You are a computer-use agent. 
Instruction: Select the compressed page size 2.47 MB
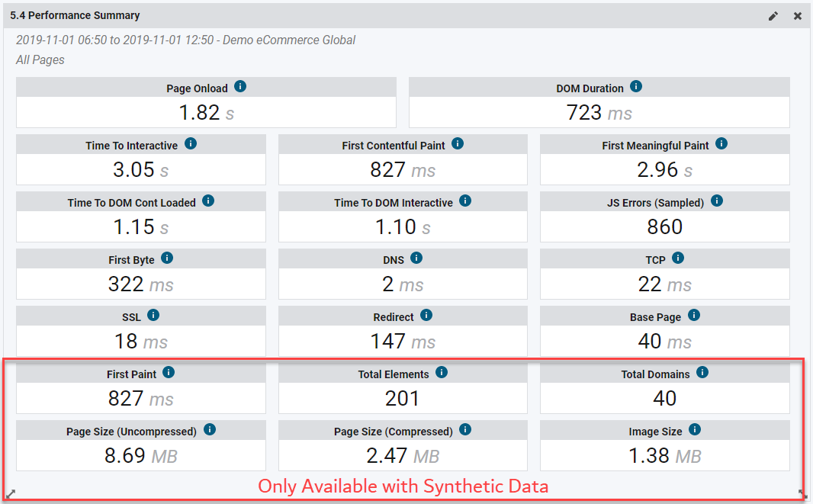coord(403,456)
